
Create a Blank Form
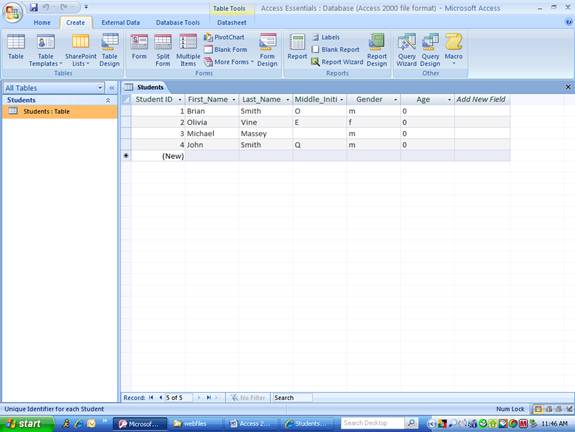click(x=226, y=50)
